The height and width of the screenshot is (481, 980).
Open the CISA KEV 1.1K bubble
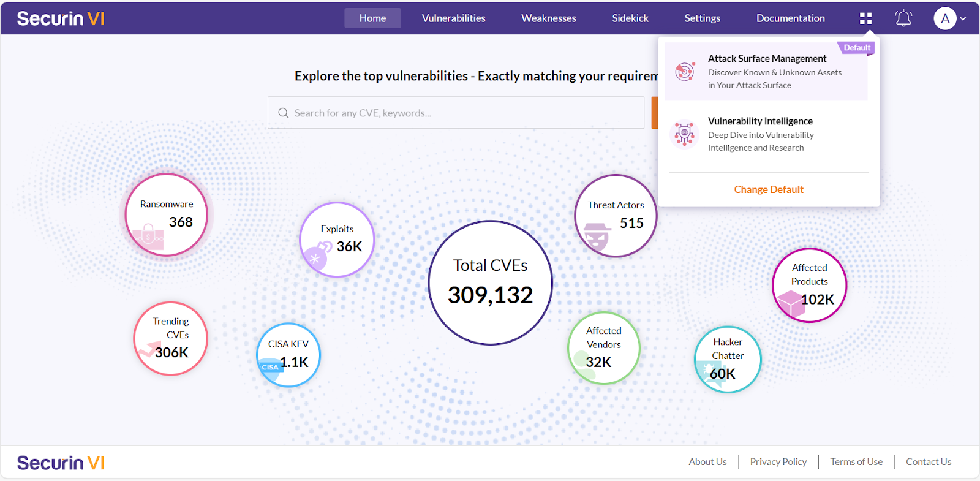(288, 355)
